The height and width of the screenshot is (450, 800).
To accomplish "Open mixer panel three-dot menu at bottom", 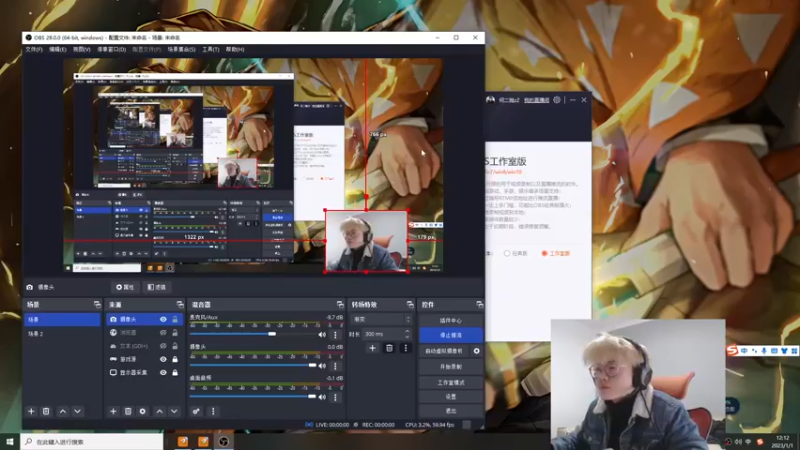I will coord(213,411).
